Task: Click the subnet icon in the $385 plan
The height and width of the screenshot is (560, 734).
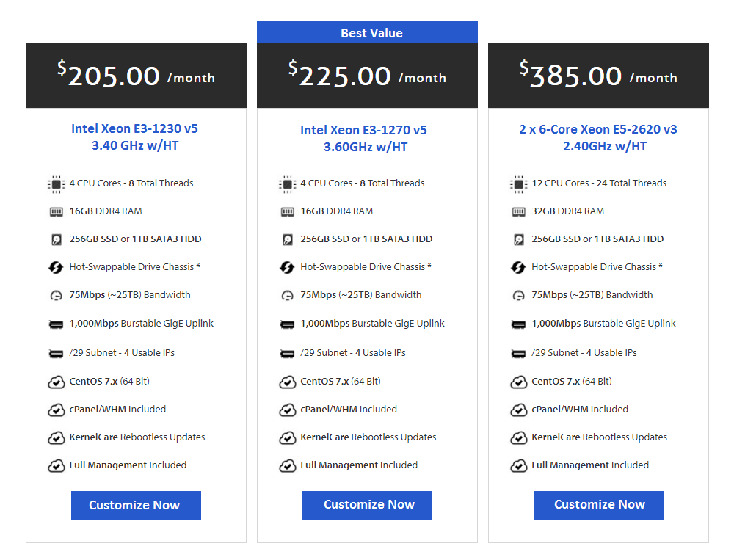Action: [x=519, y=353]
